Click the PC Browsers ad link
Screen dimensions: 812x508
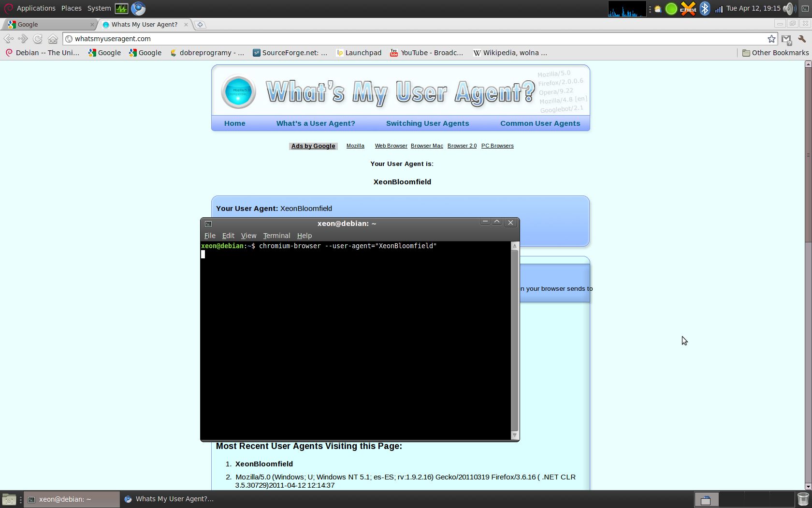(497, 146)
